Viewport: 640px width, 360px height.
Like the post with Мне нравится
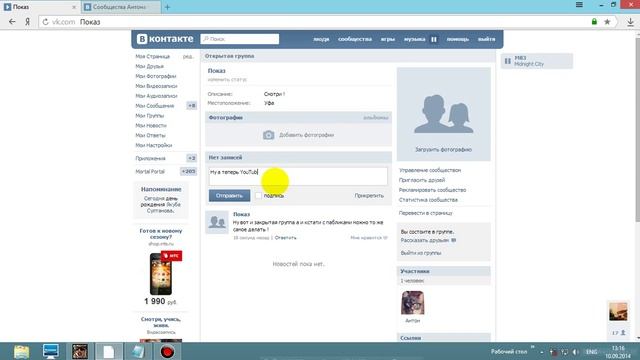tap(369, 238)
